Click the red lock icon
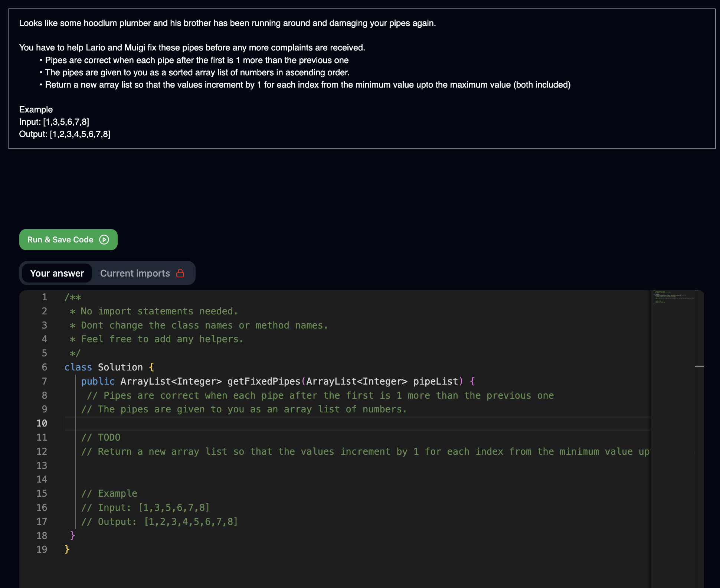Image resolution: width=720 pixels, height=588 pixels. pyautogui.click(x=180, y=273)
